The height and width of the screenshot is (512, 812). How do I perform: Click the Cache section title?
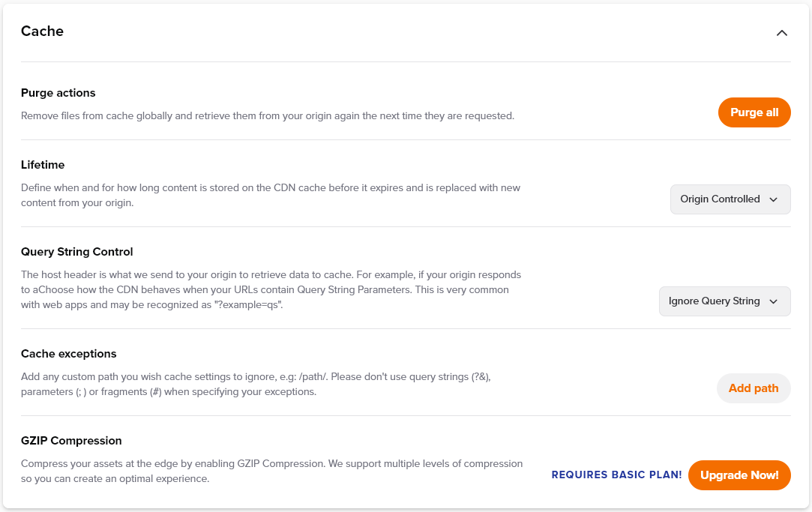click(x=42, y=31)
